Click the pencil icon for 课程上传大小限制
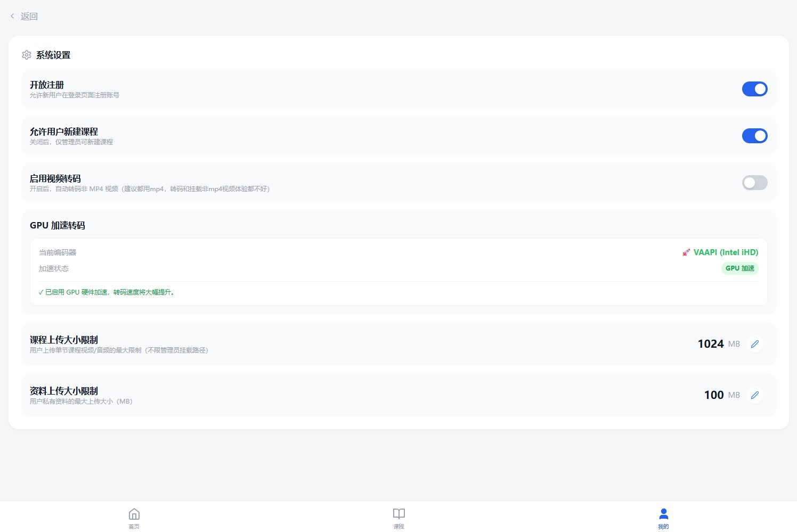Viewport: 797px width, 532px height. coord(754,344)
